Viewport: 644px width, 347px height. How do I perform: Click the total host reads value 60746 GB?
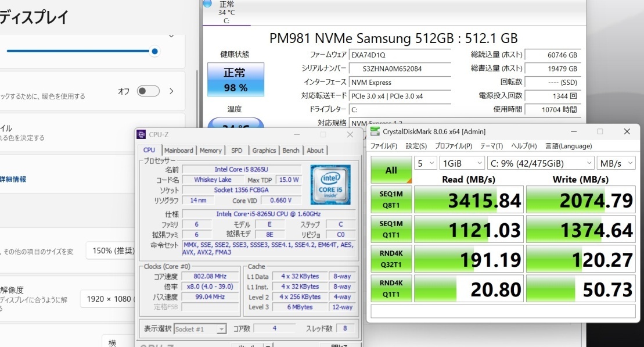click(553, 55)
